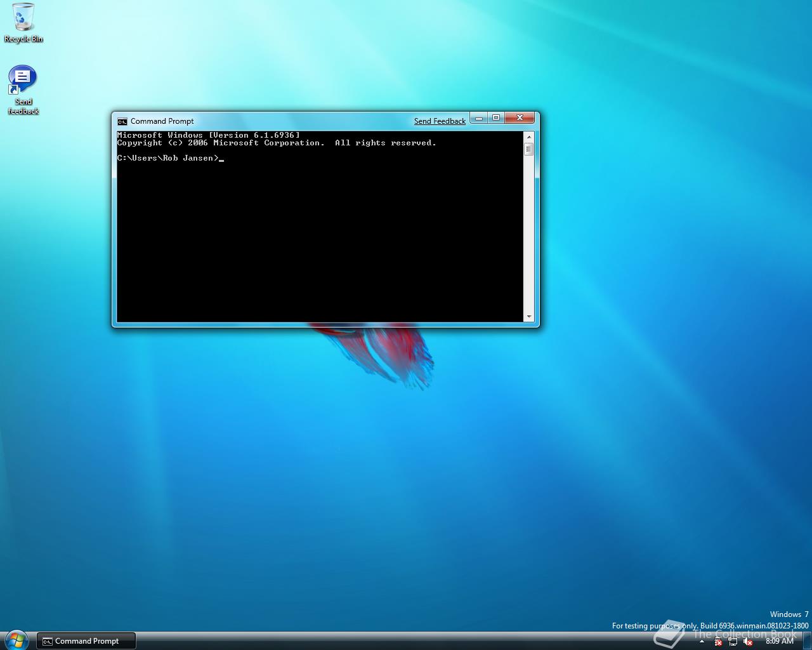Click the Show desktop button

point(807,641)
